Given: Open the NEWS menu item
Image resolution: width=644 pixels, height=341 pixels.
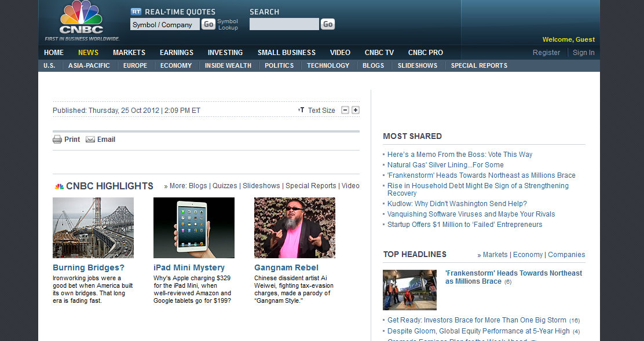Looking at the screenshot, I should point(88,53).
